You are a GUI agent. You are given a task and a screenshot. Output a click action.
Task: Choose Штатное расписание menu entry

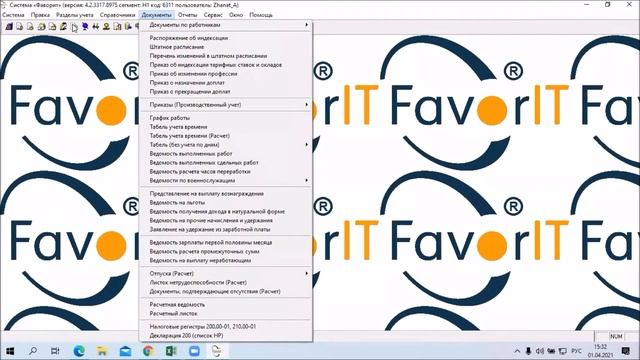pos(226,47)
